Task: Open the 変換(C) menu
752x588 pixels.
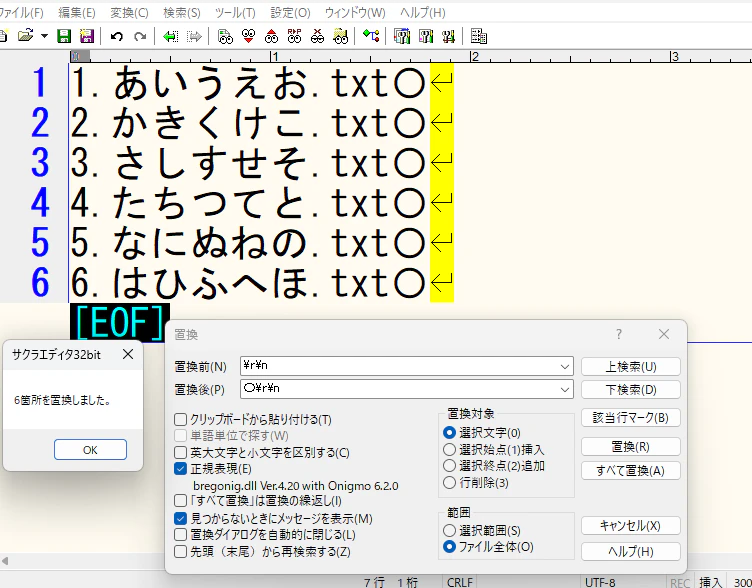Action: [x=129, y=12]
